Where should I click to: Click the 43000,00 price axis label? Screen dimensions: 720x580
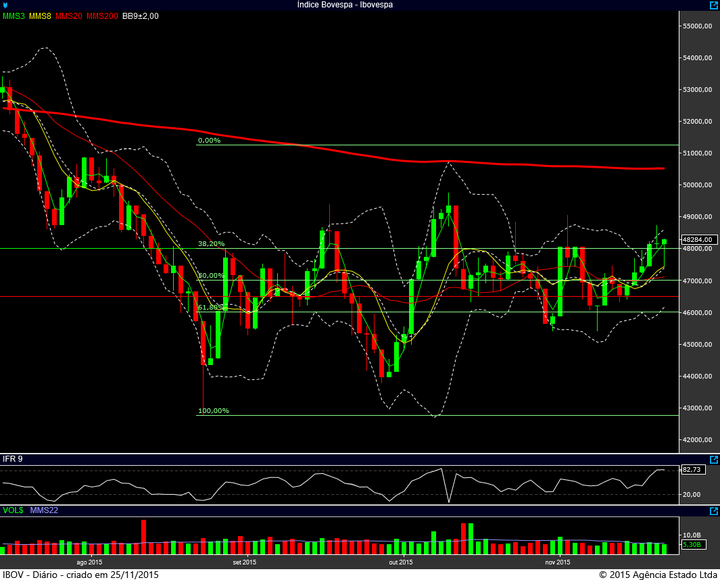698,408
